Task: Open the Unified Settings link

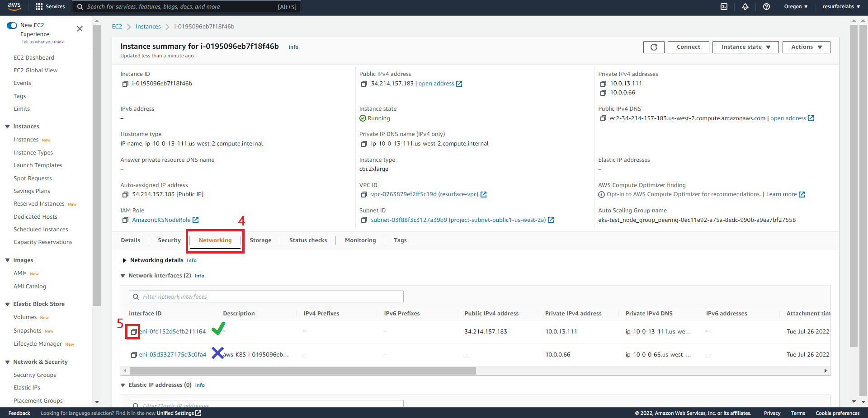Action: (x=179, y=413)
